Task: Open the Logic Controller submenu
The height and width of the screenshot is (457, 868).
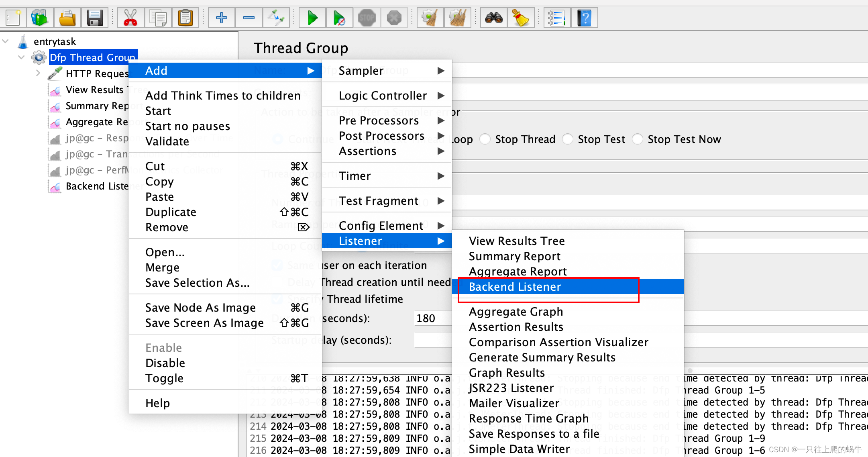Action: 387,96
